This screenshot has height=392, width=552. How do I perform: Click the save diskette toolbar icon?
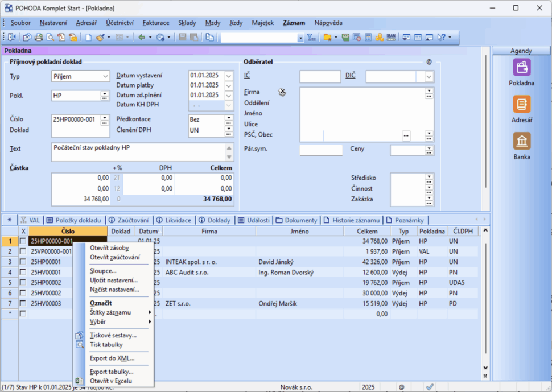click(183, 38)
